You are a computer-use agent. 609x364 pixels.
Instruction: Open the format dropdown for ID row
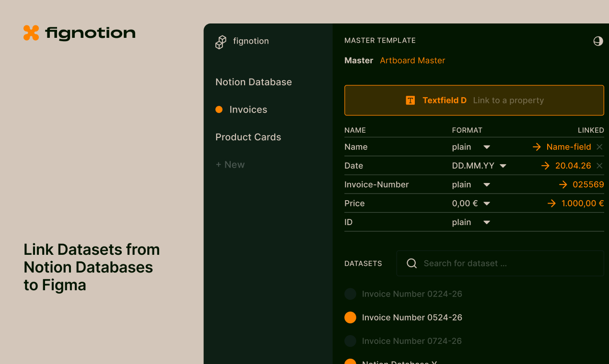pyautogui.click(x=487, y=222)
